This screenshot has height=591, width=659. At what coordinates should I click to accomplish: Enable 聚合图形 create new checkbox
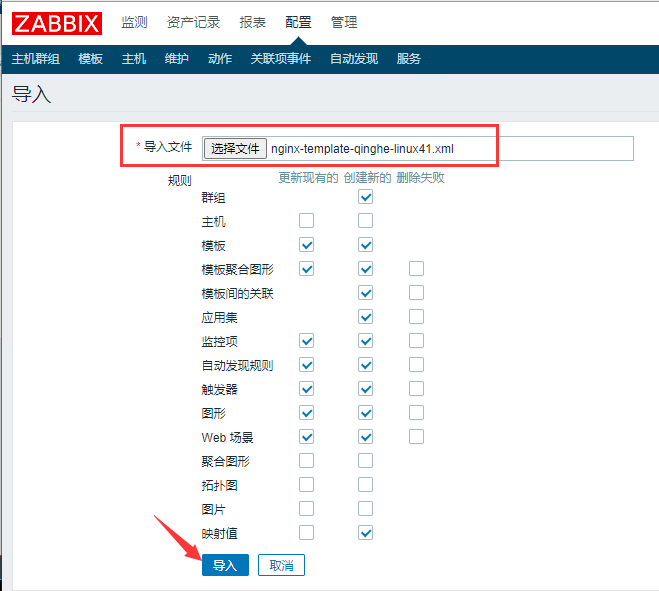coord(365,461)
